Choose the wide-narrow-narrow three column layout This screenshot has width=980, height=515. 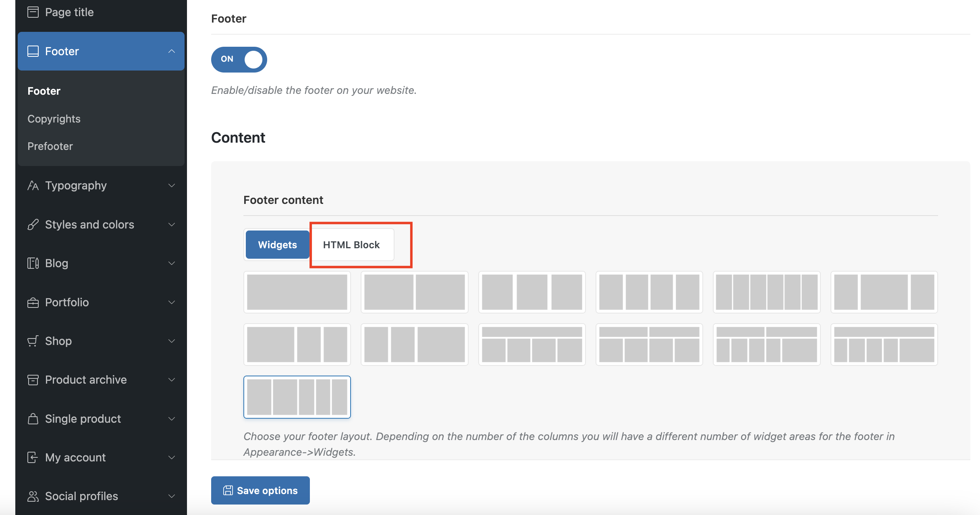(x=297, y=345)
